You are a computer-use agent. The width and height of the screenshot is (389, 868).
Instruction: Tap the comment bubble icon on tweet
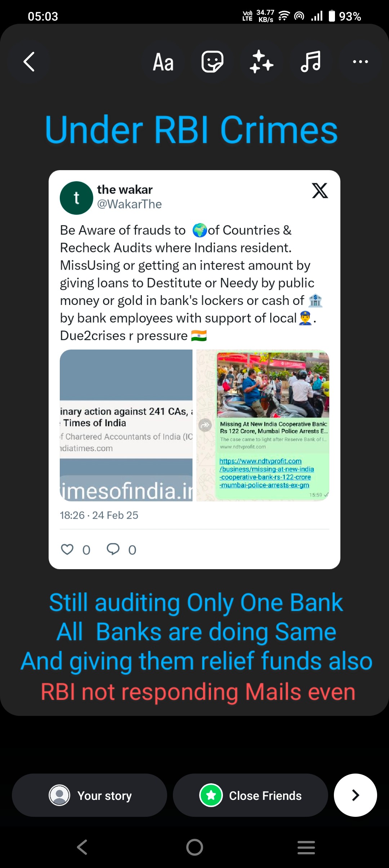[x=113, y=549]
